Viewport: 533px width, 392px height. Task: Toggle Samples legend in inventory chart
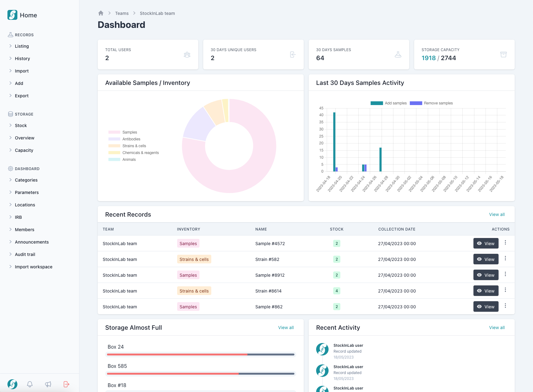point(123,132)
